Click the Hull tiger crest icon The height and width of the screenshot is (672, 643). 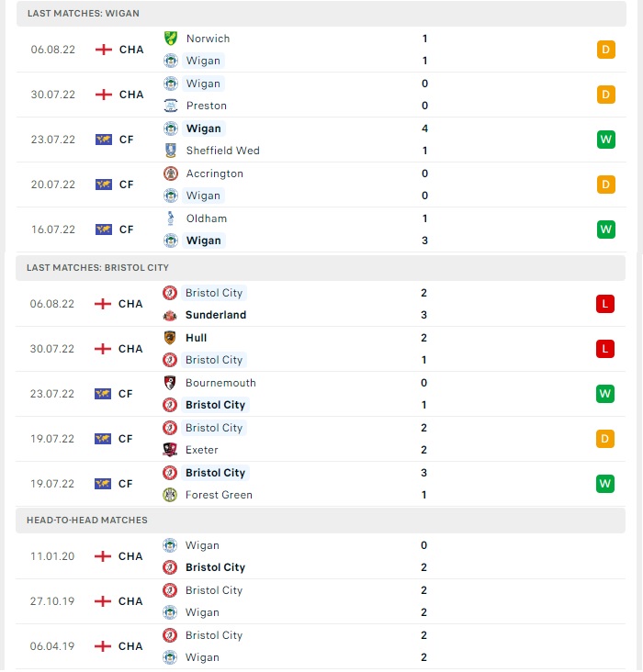pyautogui.click(x=170, y=338)
